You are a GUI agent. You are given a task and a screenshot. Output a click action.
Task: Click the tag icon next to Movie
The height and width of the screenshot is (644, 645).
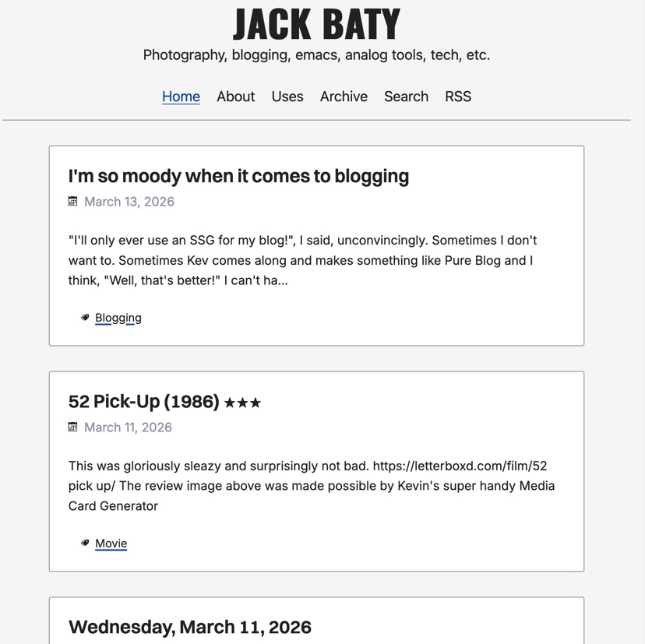click(x=85, y=543)
